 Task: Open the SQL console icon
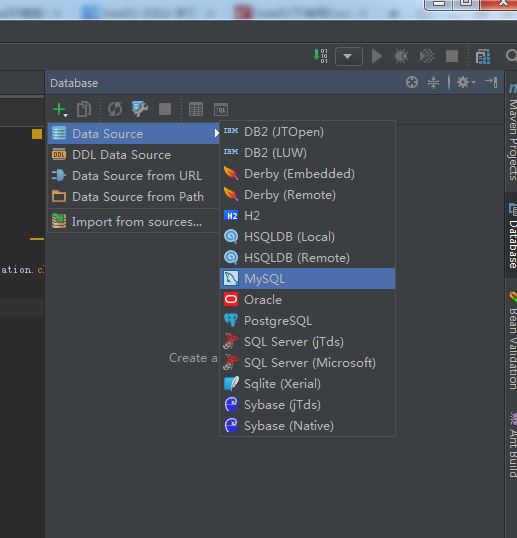pos(221,109)
